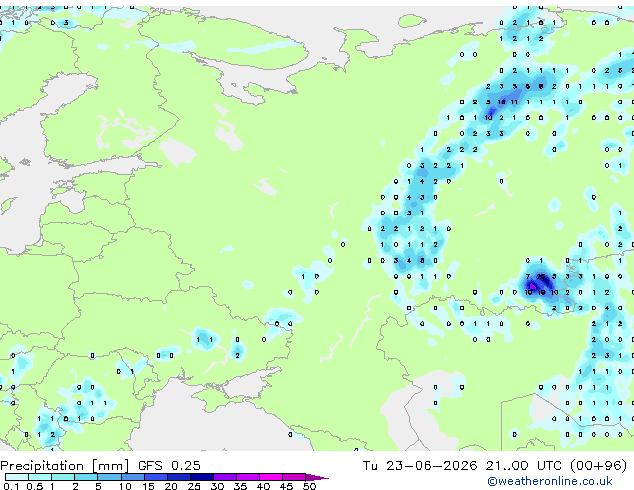
Task: Click the purple peak precipitation cell
Action: tap(533, 286)
